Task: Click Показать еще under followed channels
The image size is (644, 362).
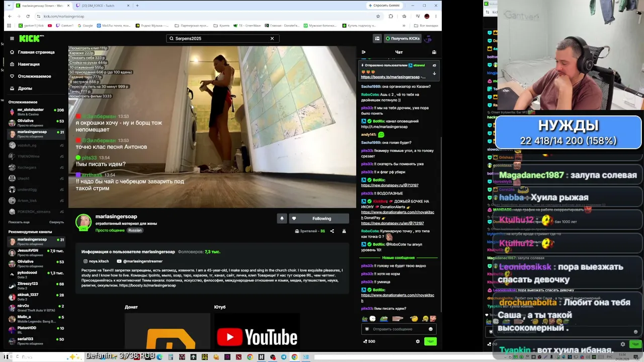Action: pos(19,222)
